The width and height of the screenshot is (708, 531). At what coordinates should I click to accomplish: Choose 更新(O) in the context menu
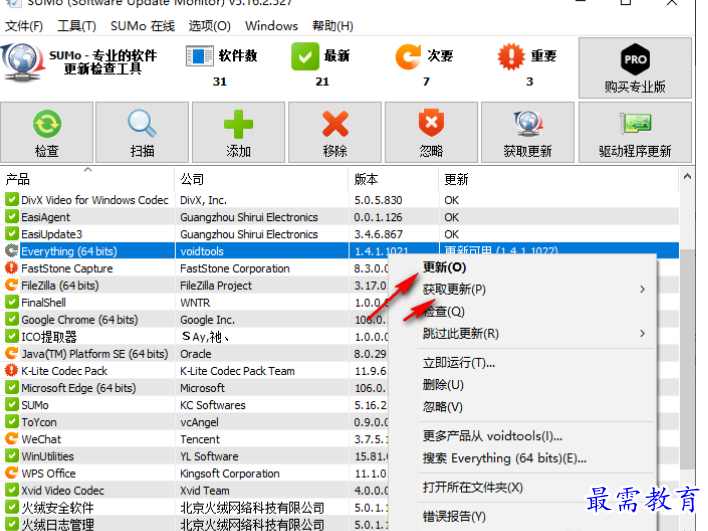(522, 267)
